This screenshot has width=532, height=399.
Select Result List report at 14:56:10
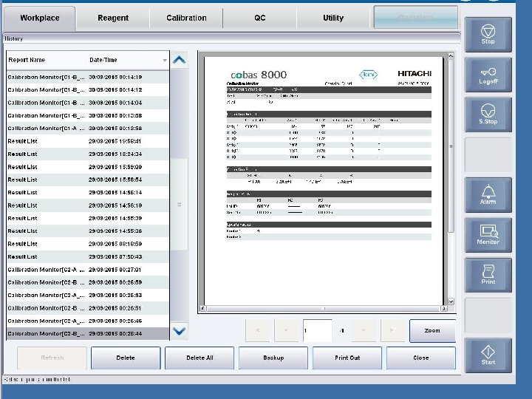click(x=87, y=205)
